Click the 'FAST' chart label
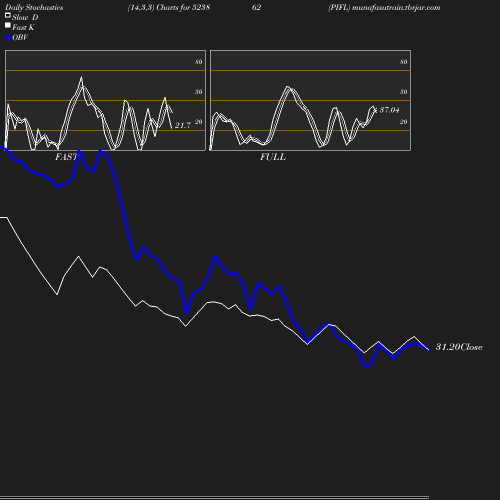This screenshot has height=500, width=500. (66, 157)
